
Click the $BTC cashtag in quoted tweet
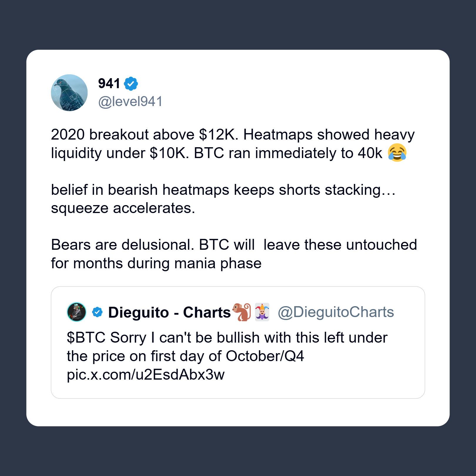[x=86, y=338]
